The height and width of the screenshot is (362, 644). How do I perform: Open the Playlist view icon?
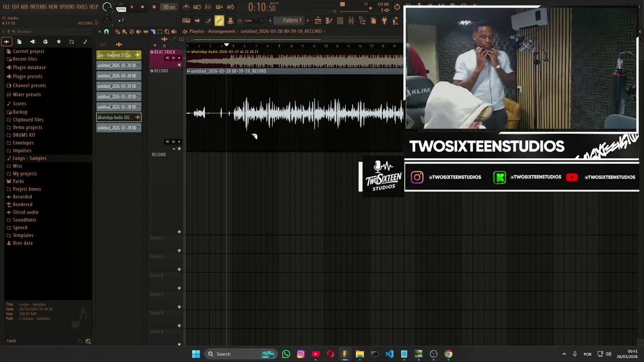pyautogui.click(x=318, y=21)
